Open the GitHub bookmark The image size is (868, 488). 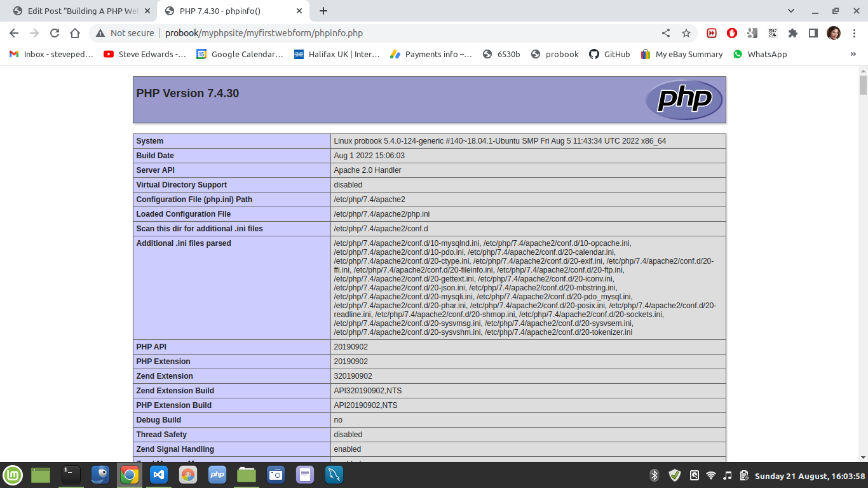tap(609, 54)
